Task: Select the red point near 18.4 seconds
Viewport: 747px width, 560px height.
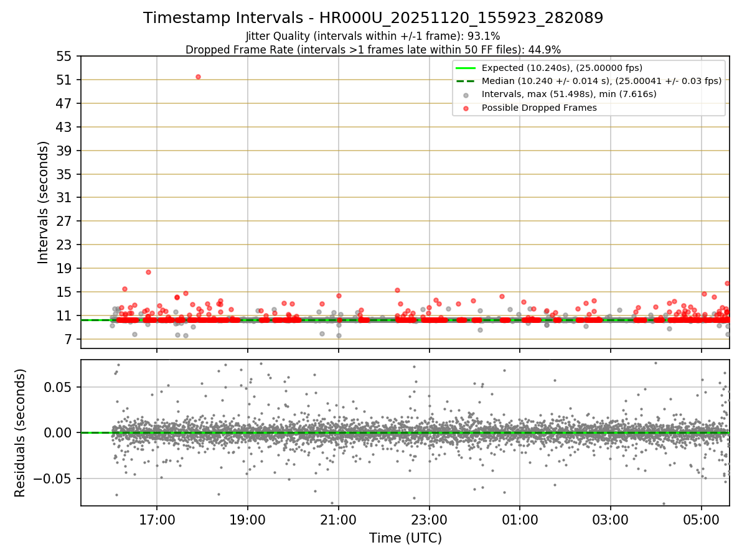Action: tap(148, 272)
